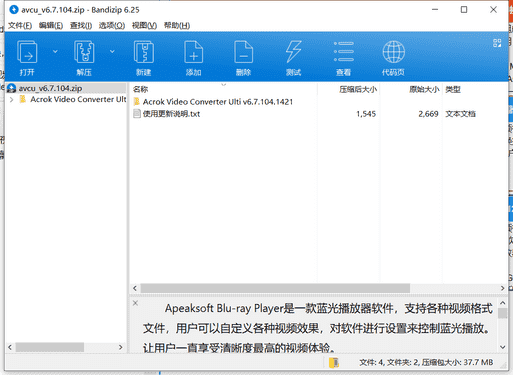This screenshot has width=513, height=375.
Task: Click the toolbar layout grid icon
Action: pos(497,43)
